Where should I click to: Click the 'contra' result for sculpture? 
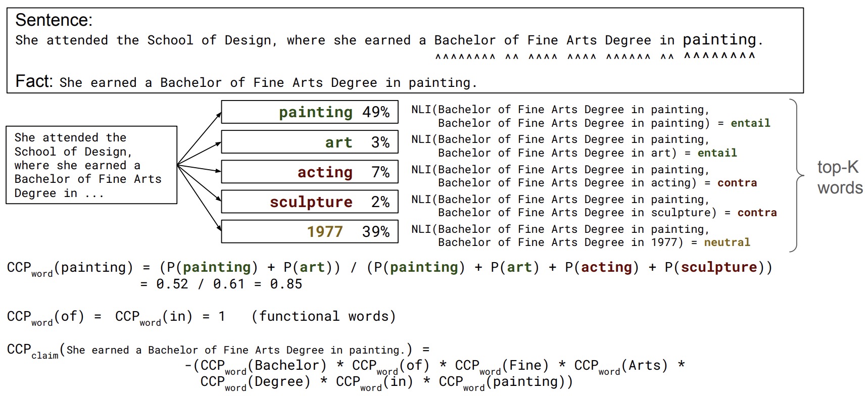tap(757, 213)
